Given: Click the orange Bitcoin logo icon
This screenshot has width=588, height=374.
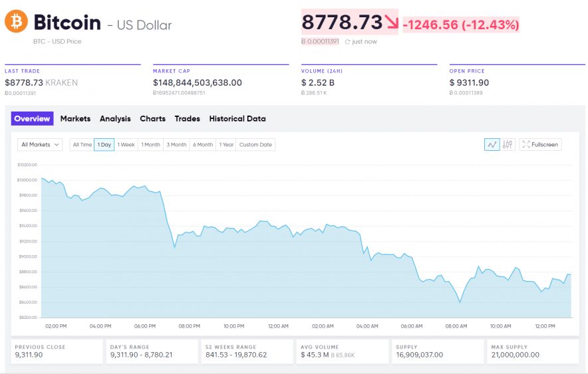Looking at the screenshot, I should [x=16, y=22].
